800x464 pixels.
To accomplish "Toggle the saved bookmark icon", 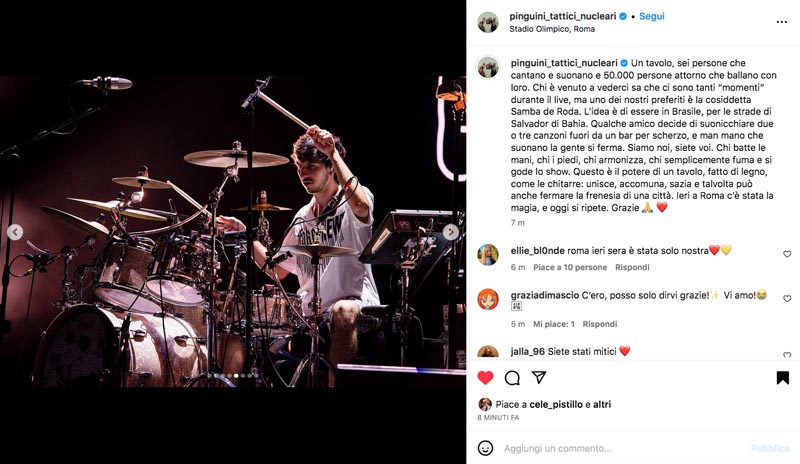I will point(783,378).
